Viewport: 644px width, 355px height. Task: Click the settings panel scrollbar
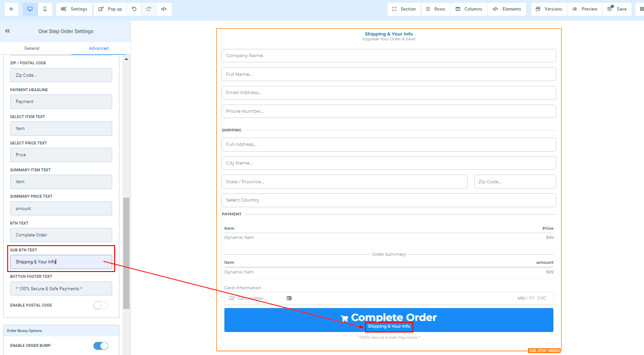click(126, 252)
